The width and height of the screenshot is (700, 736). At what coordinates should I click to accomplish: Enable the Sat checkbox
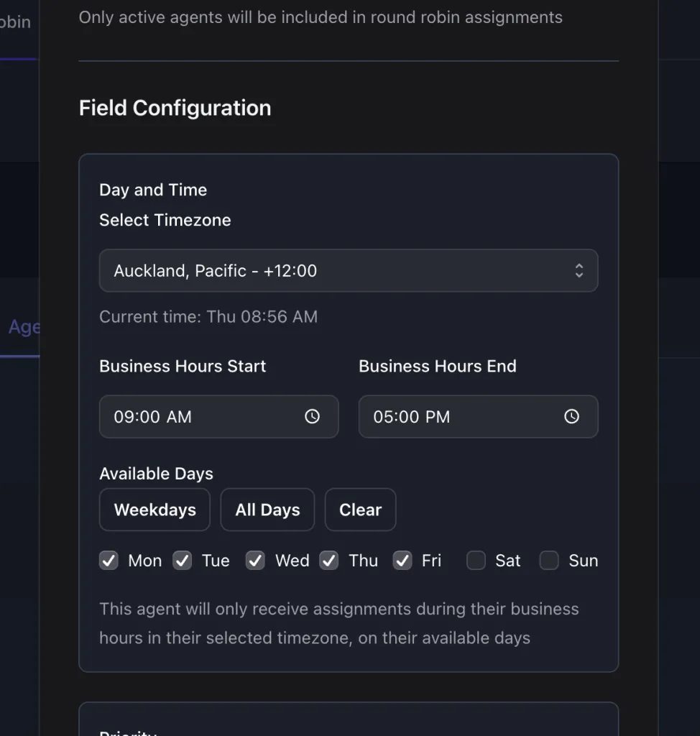coord(476,561)
